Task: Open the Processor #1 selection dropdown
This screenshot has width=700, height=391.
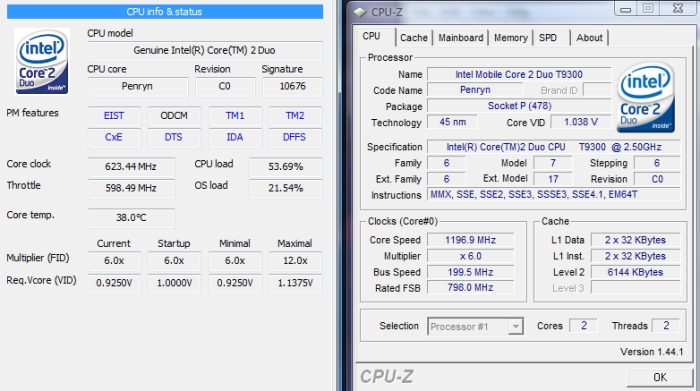Action: coord(475,327)
